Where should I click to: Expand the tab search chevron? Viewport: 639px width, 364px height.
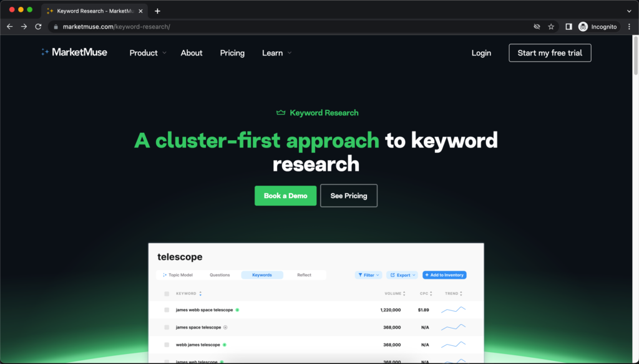[629, 11]
